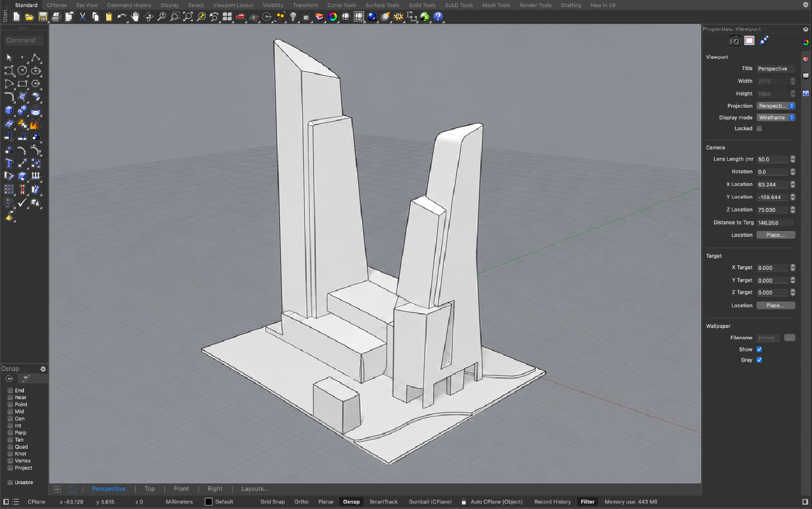Switch to the Front viewport tab

click(181, 489)
